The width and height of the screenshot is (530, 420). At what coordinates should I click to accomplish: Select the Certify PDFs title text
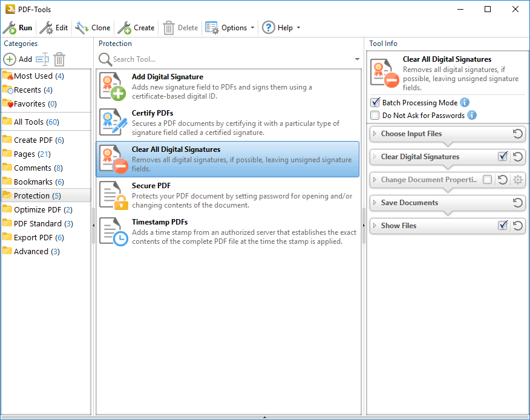click(x=152, y=113)
